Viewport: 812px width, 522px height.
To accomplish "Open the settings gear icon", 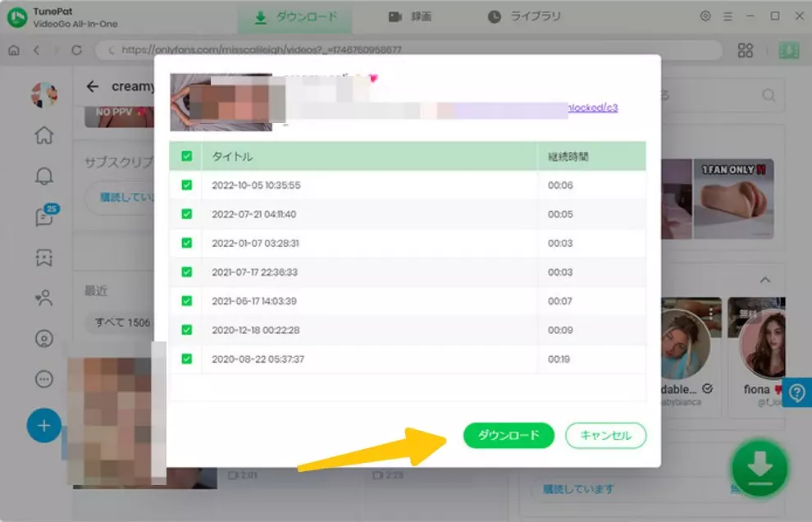I will click(x=705, y=16).
